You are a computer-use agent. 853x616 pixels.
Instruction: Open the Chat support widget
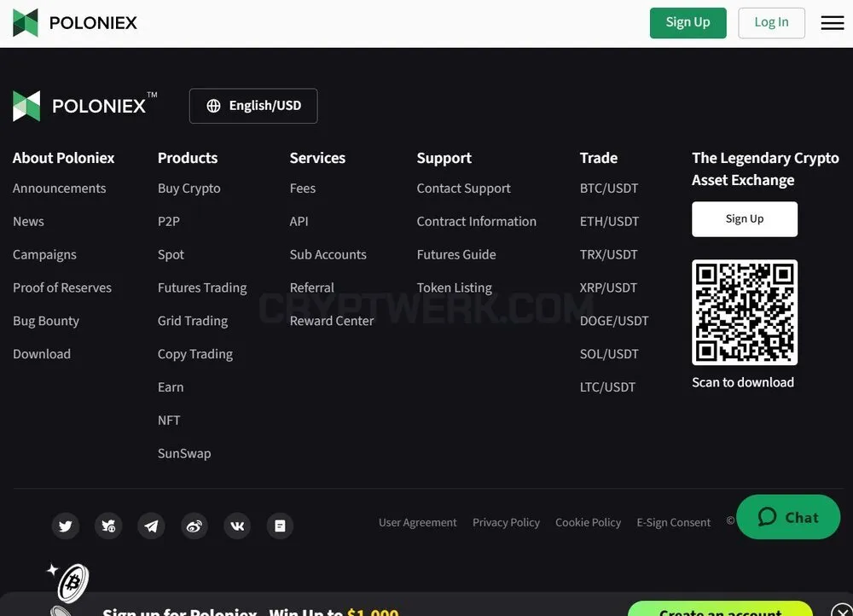point(787,517)
